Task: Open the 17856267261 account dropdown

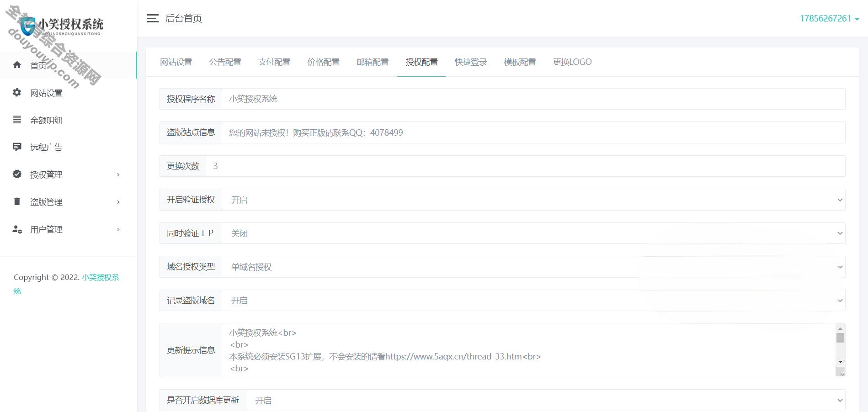Action: coord(829,19)
